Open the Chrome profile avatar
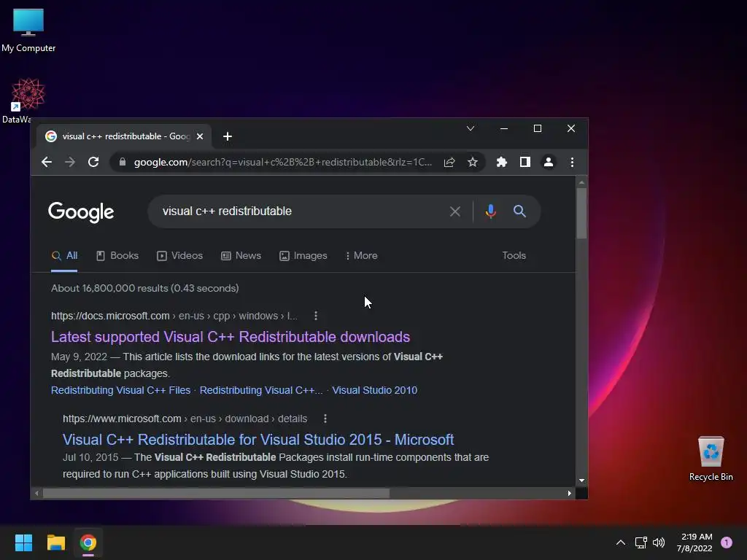 click(549, 163)
